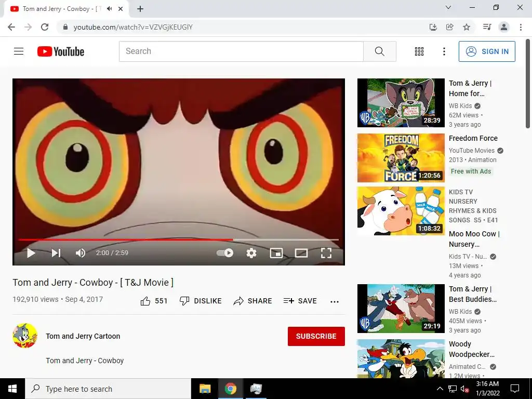Open File Explorer from taskbar
Screen dimensions: 532x399
click(x=205, y=389)
